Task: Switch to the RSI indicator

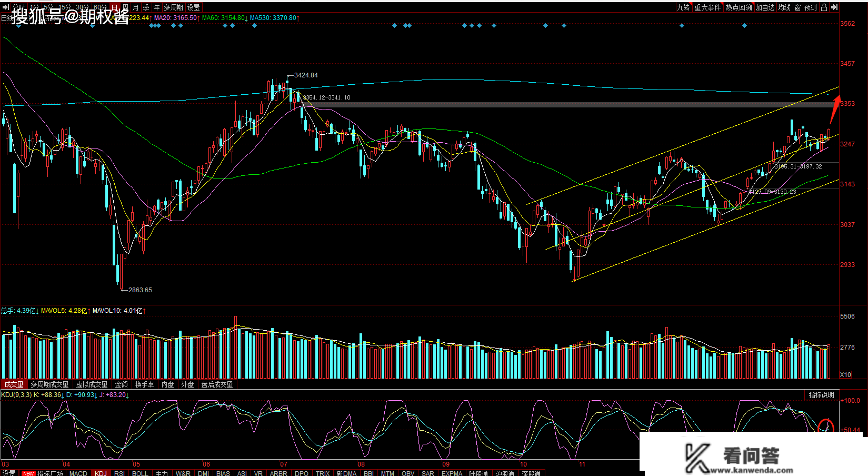Action: (119, 473)
